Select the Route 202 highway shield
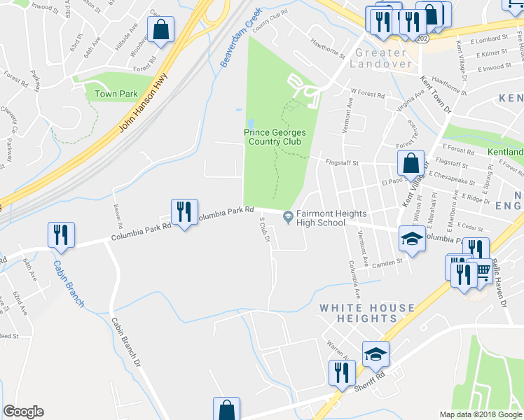The height and width of the screenshot is (420, 524). [422, 38]
